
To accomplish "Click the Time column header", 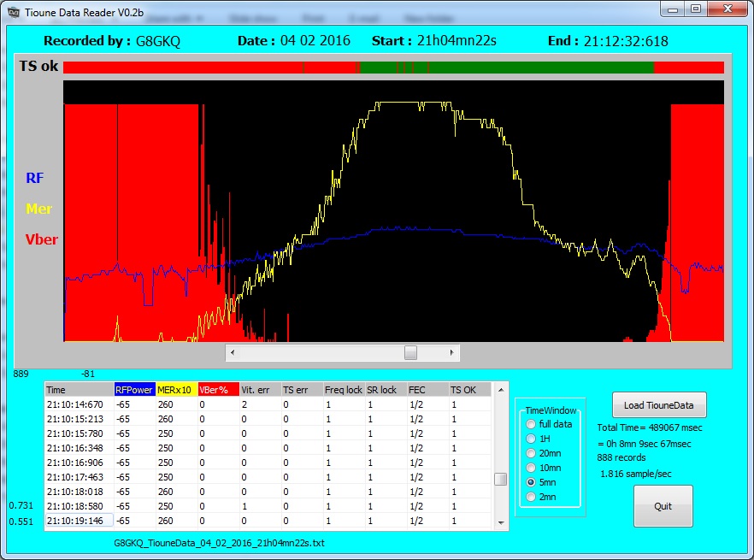I will [x=80, y=390].
